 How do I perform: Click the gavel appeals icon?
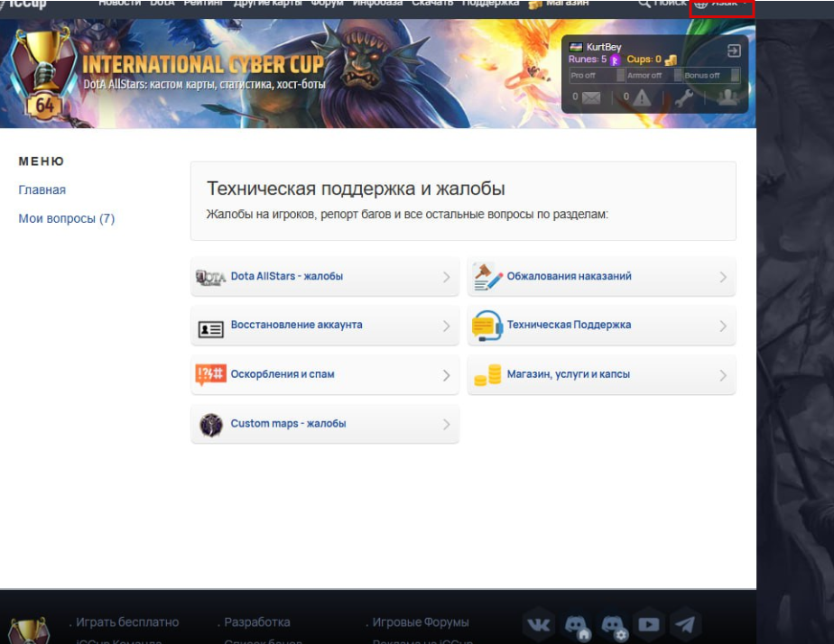tap(486, 277)
